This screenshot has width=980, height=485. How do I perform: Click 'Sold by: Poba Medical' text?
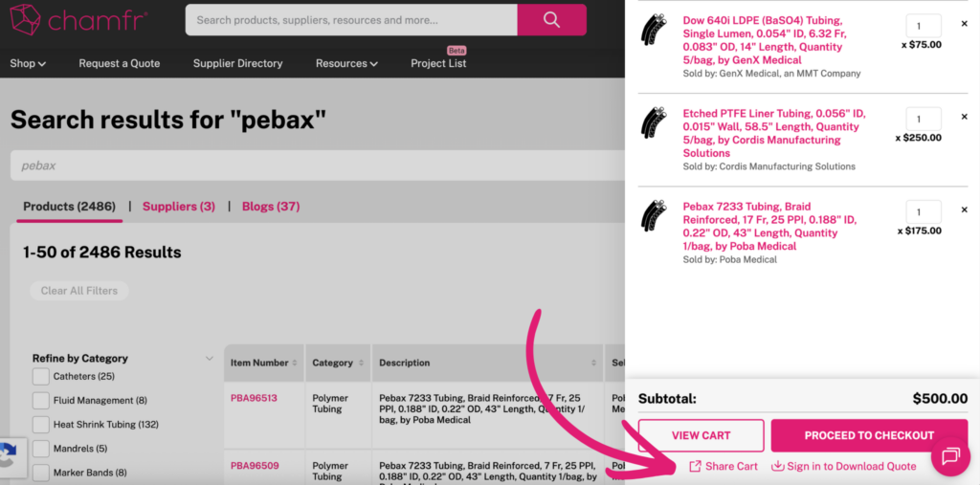(x=729, y=260)
